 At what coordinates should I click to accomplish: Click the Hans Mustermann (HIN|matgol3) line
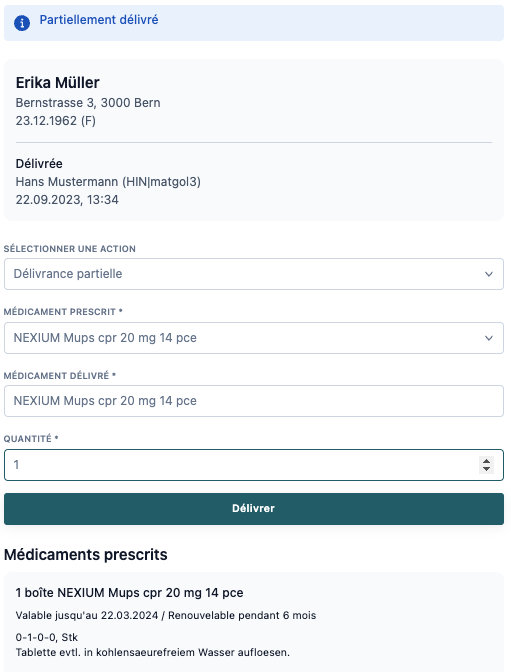(x=108, y=182)
